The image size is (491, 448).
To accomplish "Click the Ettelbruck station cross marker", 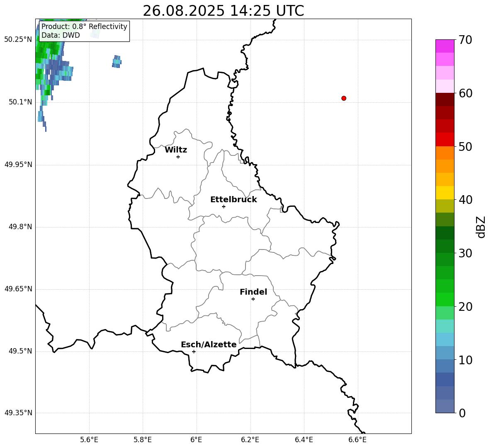I will click(x=224, y=206).
